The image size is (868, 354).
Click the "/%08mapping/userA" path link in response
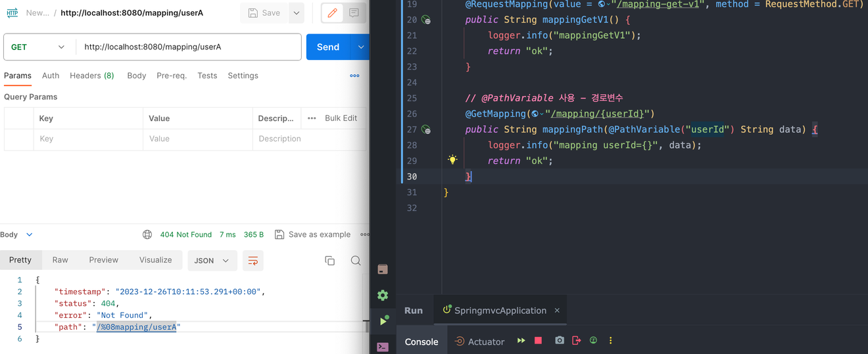(137, 327)
